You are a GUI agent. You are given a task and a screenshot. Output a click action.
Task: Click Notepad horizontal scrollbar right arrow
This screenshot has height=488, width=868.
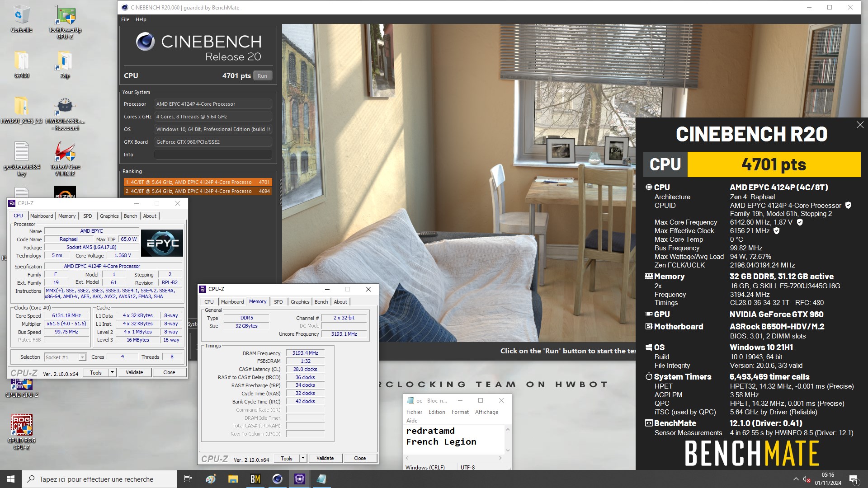500,458
